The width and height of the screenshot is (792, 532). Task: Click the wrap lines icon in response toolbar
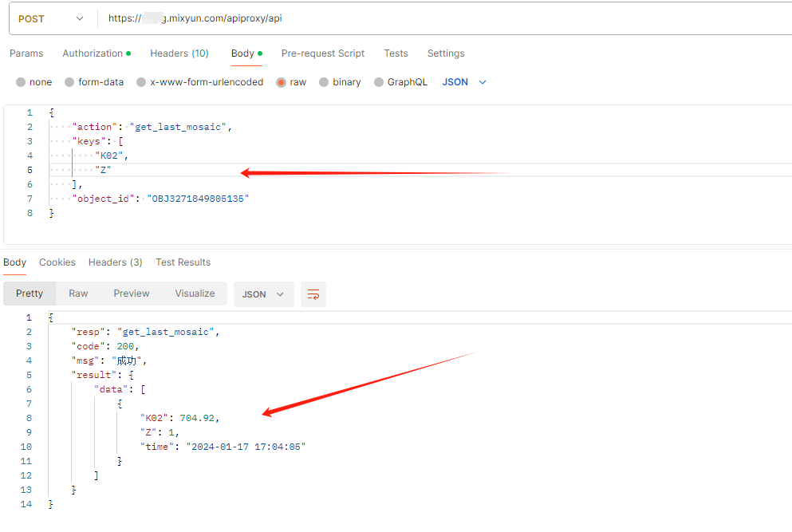pyautogui.click(x=313, y=294)
